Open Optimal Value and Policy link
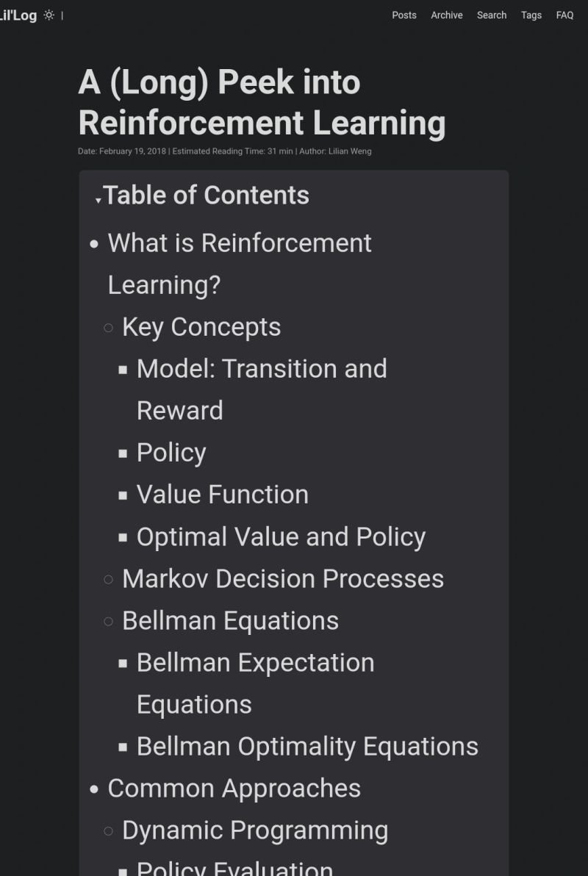This screenshot has height=876, width=588. click(281, 537)
